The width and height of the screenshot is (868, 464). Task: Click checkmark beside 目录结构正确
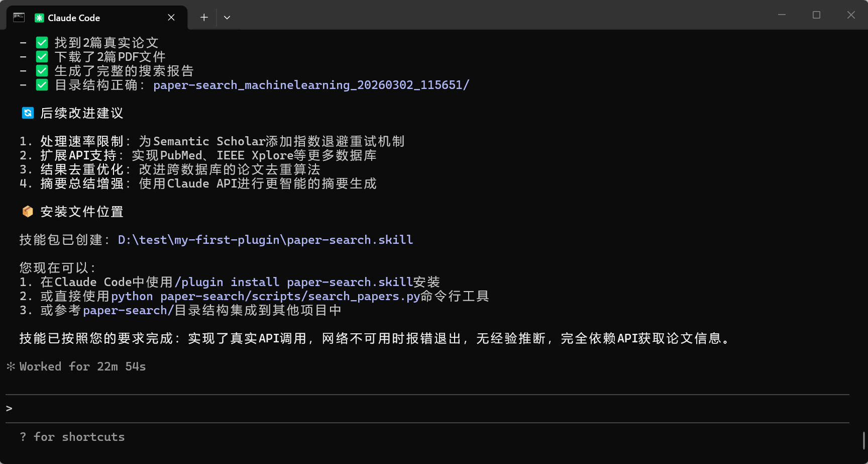click(x=42, y=85)
